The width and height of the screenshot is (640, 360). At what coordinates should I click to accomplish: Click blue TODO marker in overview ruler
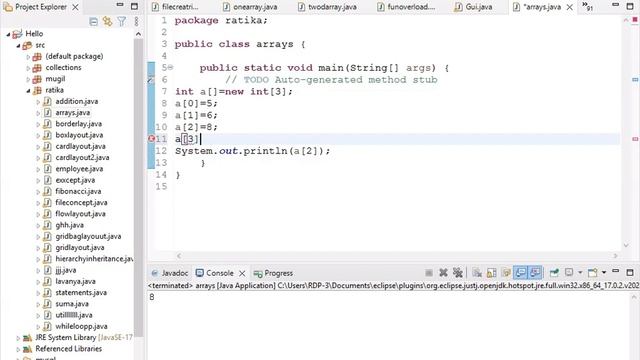coord(635,80)
